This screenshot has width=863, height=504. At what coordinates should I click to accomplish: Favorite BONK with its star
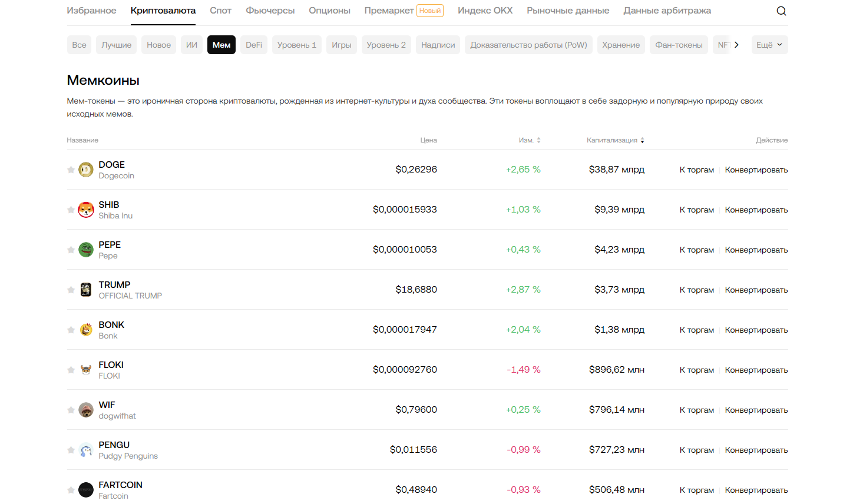(x=71, y=330)
